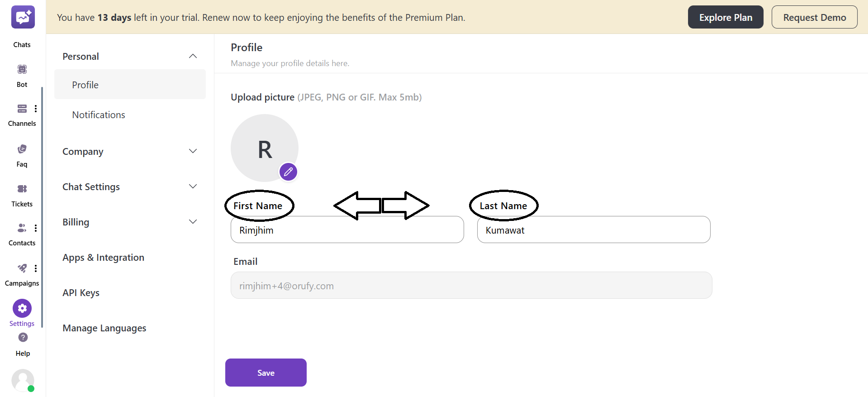Go to the Faq section
Screen dimensions: 868x397
coord(22,148)
